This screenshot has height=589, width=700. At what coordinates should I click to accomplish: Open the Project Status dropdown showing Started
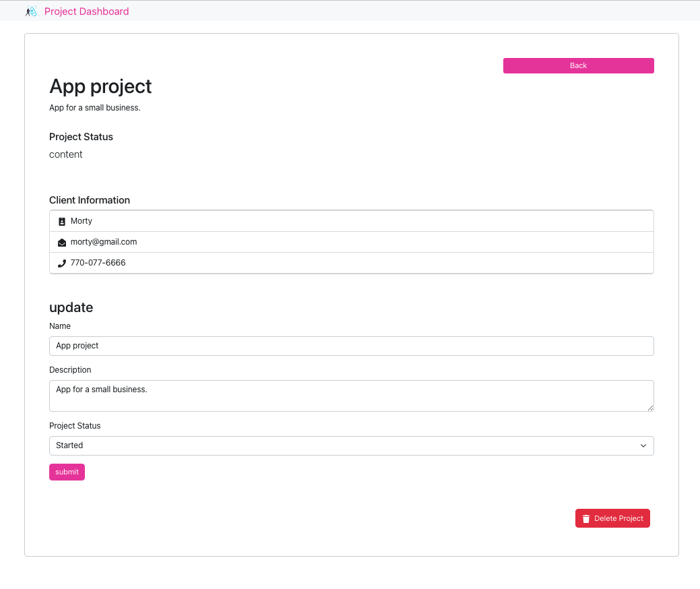point(351,445)
